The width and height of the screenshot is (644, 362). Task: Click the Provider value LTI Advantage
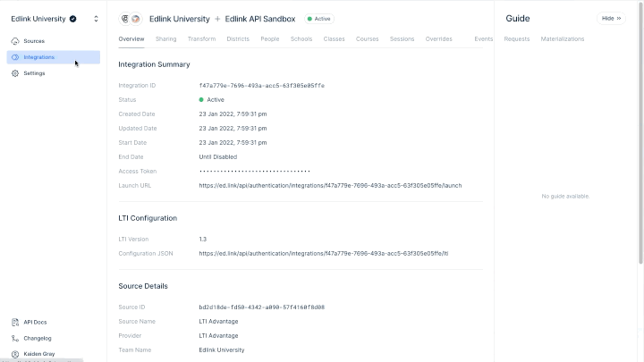218,336
